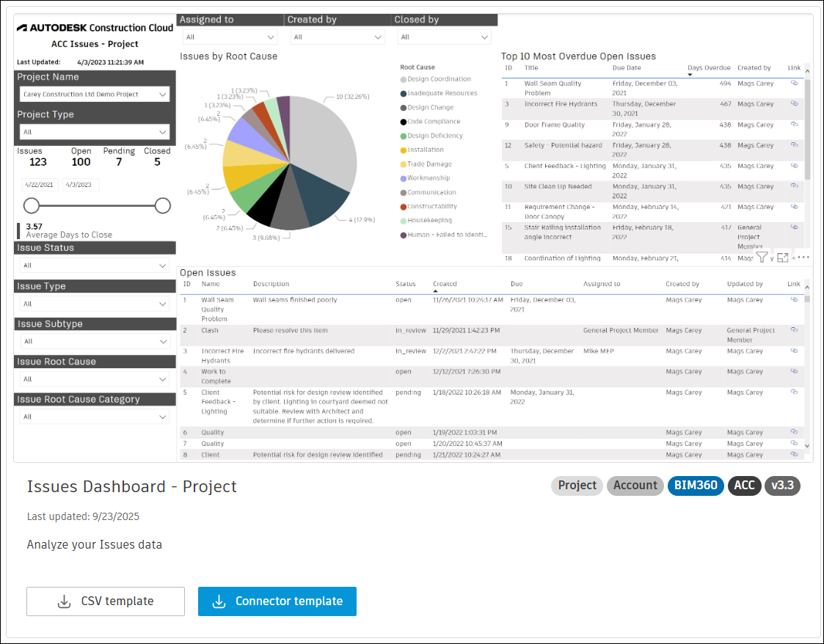
Task: Click the start date field 4/22/2021
Action: tap(40, 184)
